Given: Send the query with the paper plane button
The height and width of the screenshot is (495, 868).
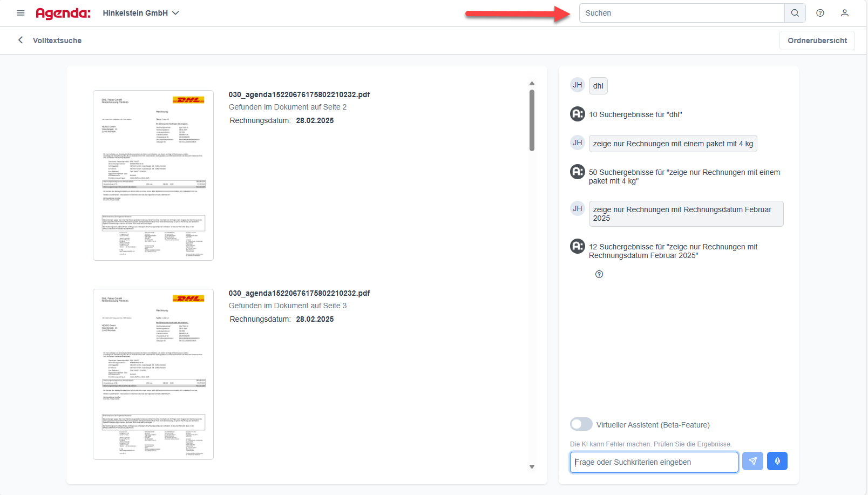Looking at the screenshot, I should coord(752,461).
